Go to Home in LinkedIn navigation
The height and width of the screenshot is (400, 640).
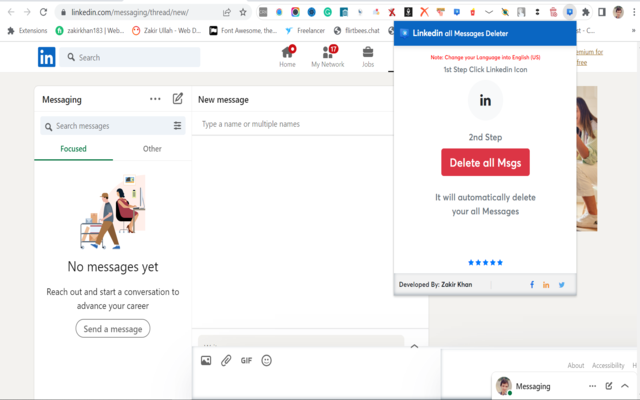click(x=287, y=56)
